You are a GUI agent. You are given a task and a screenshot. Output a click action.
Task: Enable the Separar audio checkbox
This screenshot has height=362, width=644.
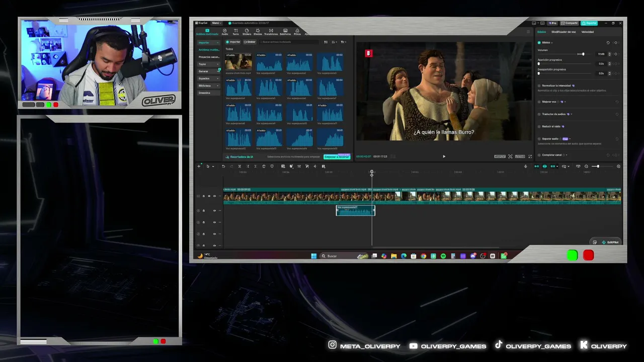tap(539, 139)
